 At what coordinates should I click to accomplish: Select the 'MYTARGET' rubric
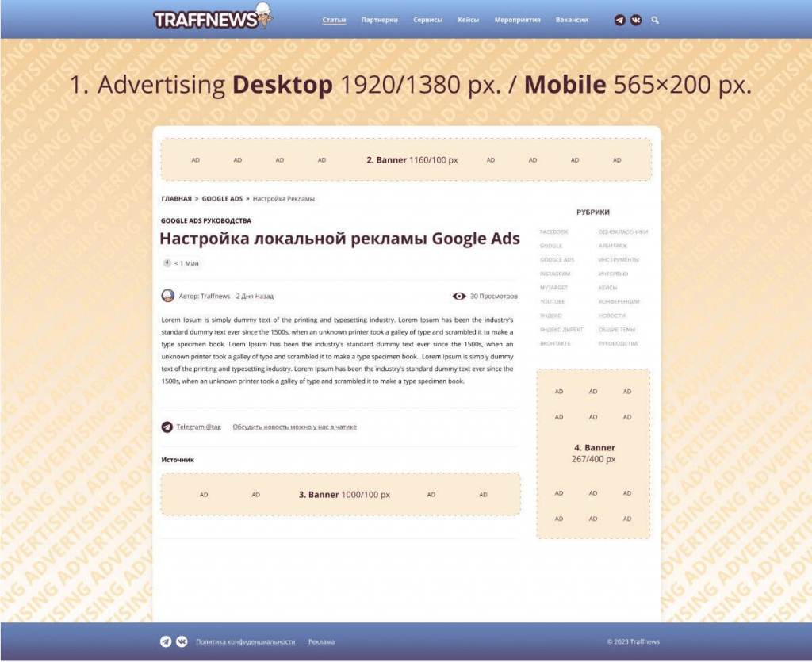554,288
